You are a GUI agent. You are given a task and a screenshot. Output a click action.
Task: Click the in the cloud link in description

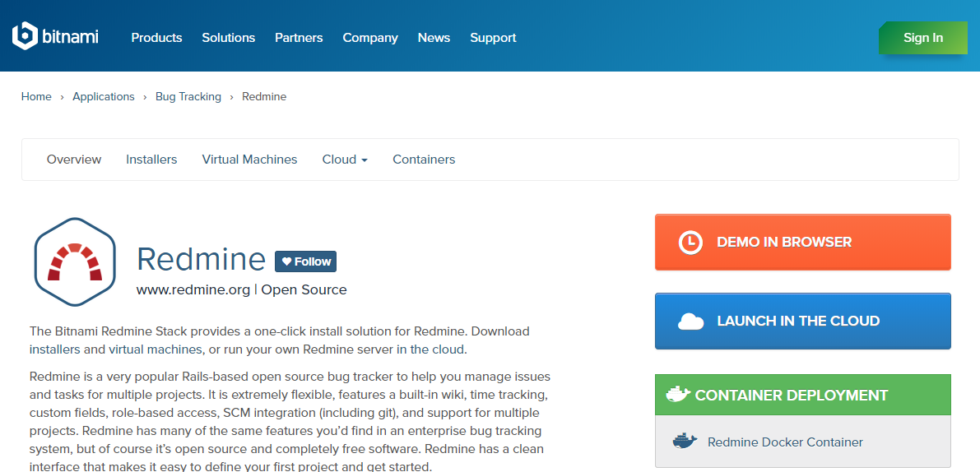(x=429, y=349)
